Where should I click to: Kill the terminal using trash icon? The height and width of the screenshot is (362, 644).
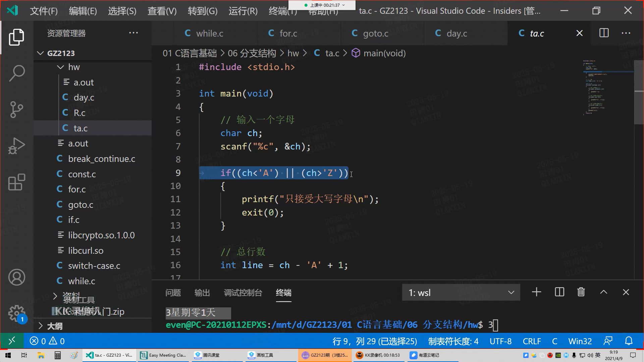pos(581,292)
